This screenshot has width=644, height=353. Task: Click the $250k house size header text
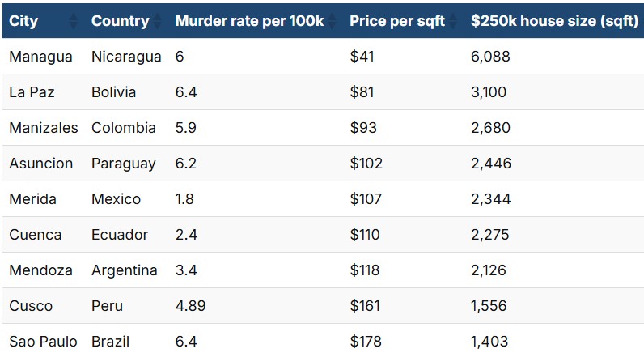[553, 21]
